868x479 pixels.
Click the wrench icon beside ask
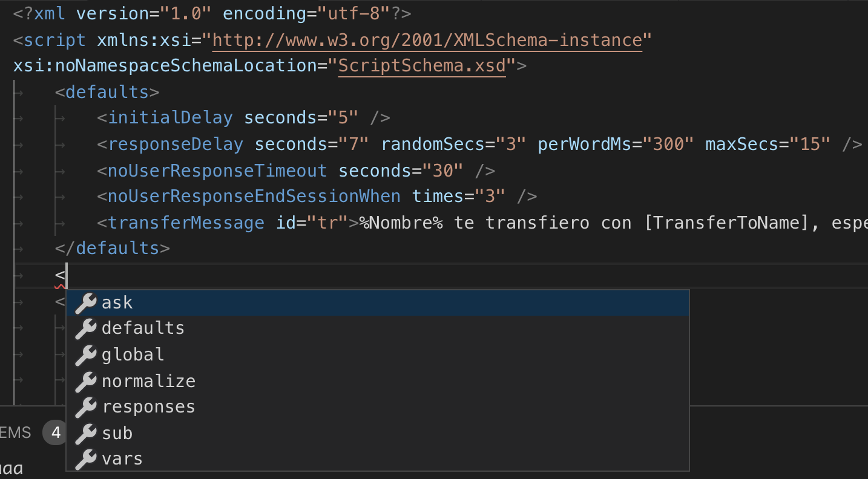click(x=85, y=303)
